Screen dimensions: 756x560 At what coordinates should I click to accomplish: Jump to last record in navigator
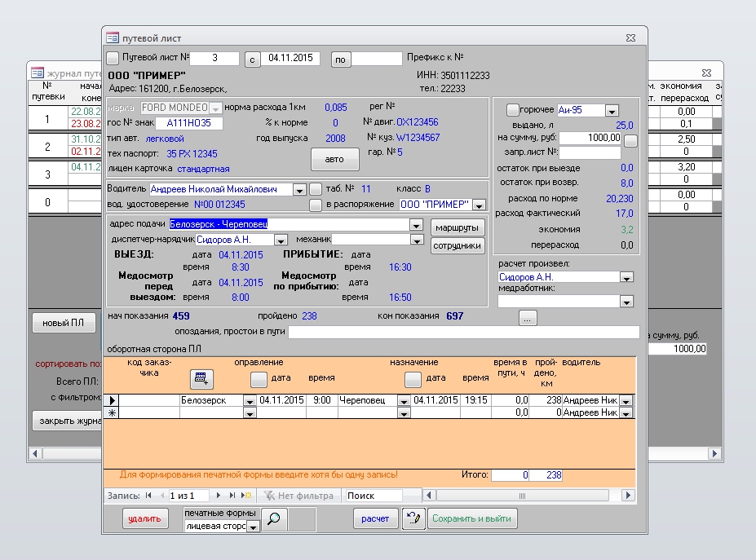[232, 496]
